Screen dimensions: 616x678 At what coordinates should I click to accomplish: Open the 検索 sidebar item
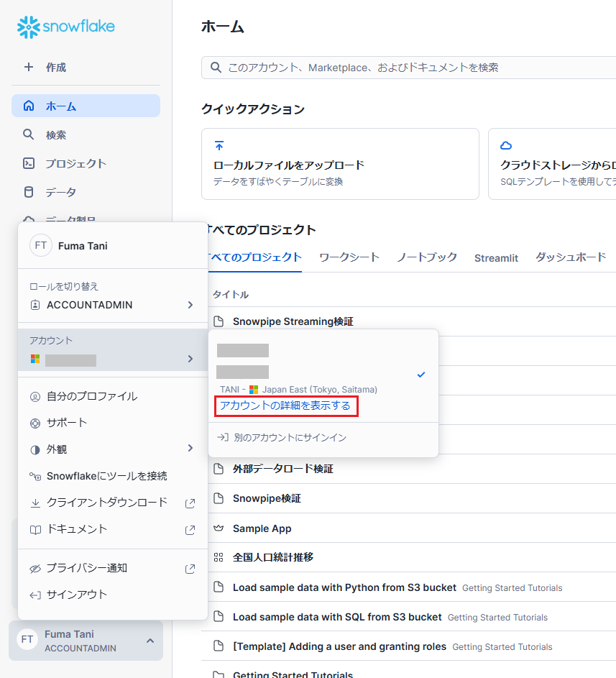point(86,134)
